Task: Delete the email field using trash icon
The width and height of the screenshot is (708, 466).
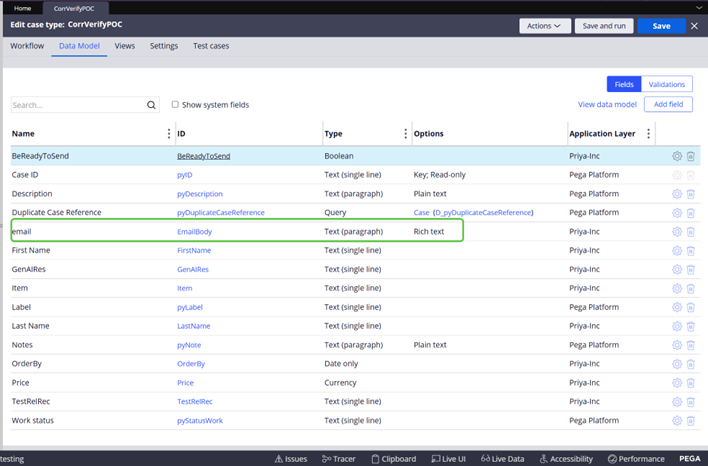Action: tap(691, 231)
